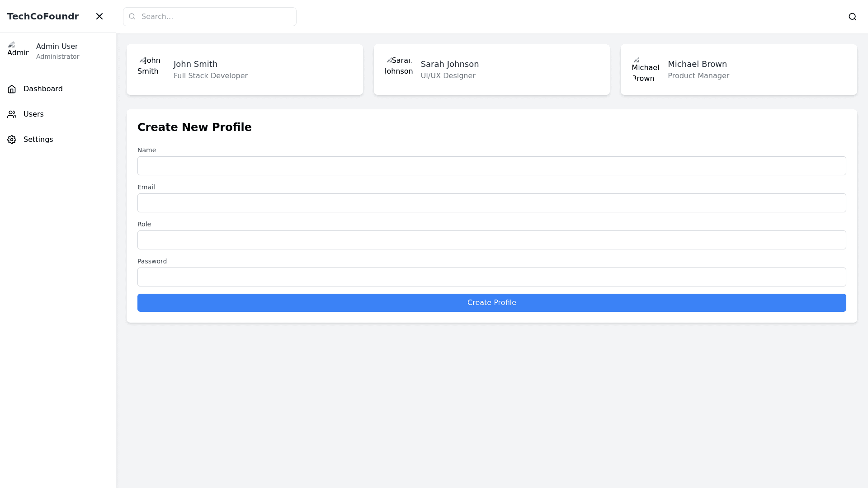Open the Dashboard menu item

pos(43,89)
